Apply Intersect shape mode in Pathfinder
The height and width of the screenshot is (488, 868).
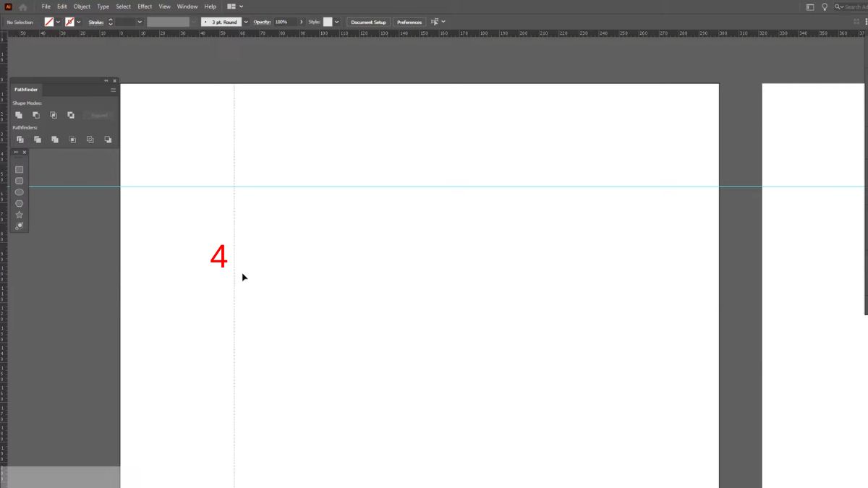tap(54, 115)
